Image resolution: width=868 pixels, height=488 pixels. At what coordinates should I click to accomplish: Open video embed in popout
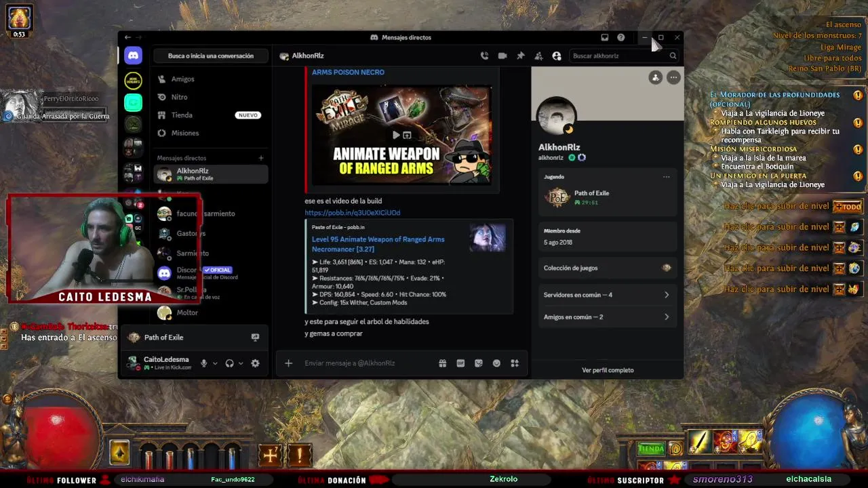click(x=407, y=135)
